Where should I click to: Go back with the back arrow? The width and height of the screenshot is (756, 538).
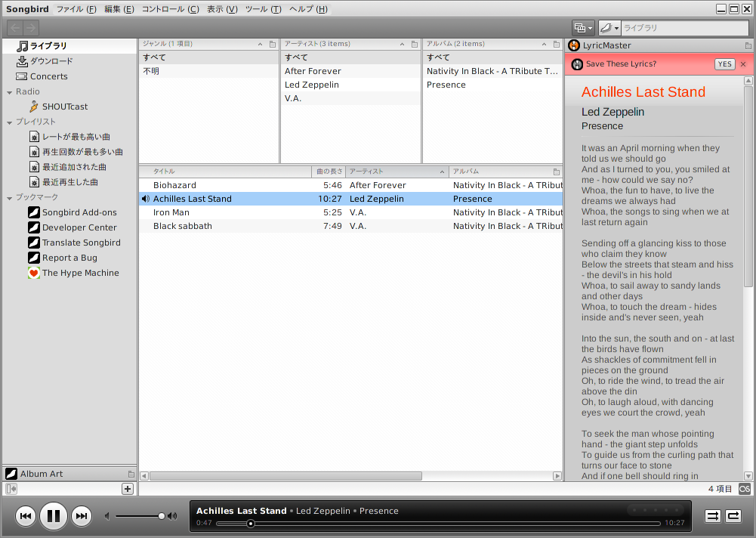[15, 28]
